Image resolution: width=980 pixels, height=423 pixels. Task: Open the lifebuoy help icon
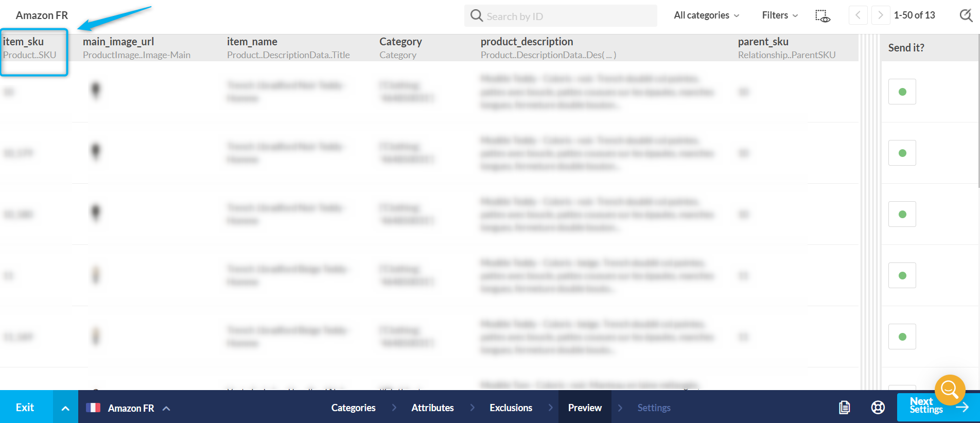[x=878, y=408]
